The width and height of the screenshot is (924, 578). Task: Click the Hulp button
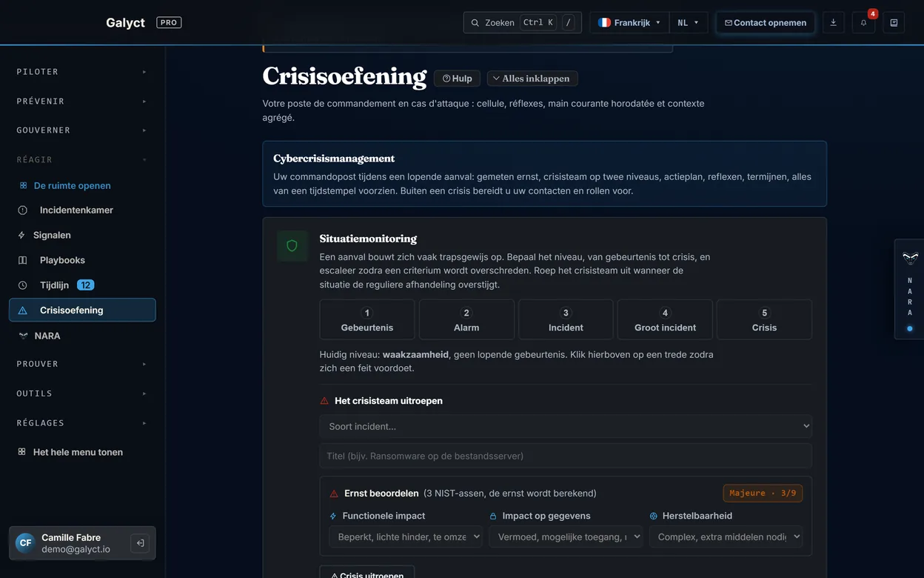(x=457, y=79)
